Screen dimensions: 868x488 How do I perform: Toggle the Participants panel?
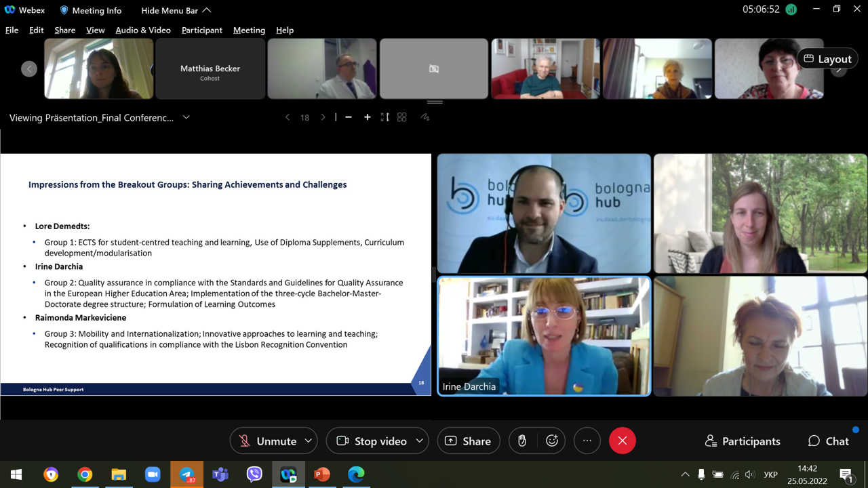click(x=743, y=441)
